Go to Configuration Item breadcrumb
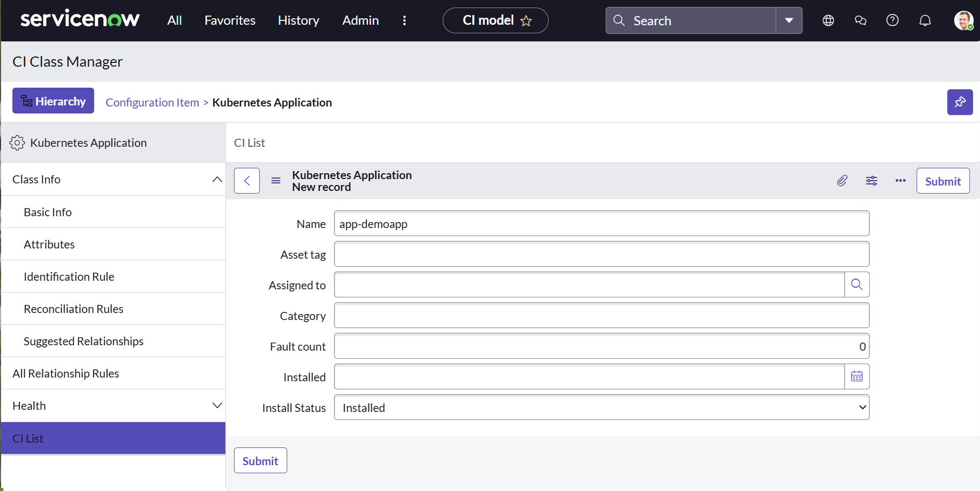Viewport: 980px width, 491px height. [x=152, y=102]
